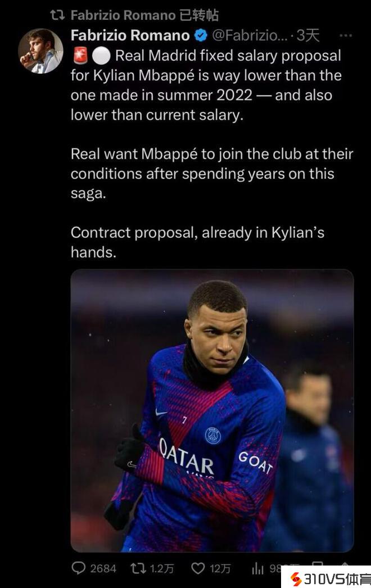
Task: Open Fabrizio Romano's profile avatar
Action: point(40,51)
